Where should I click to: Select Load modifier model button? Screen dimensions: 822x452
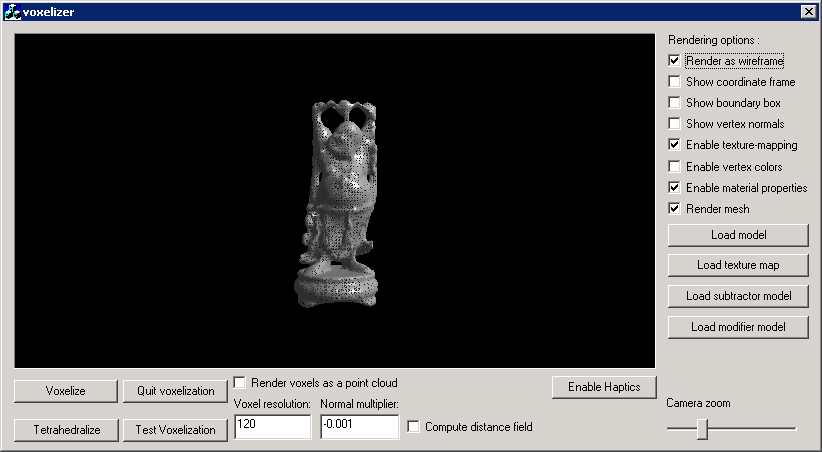pos(738,327)
